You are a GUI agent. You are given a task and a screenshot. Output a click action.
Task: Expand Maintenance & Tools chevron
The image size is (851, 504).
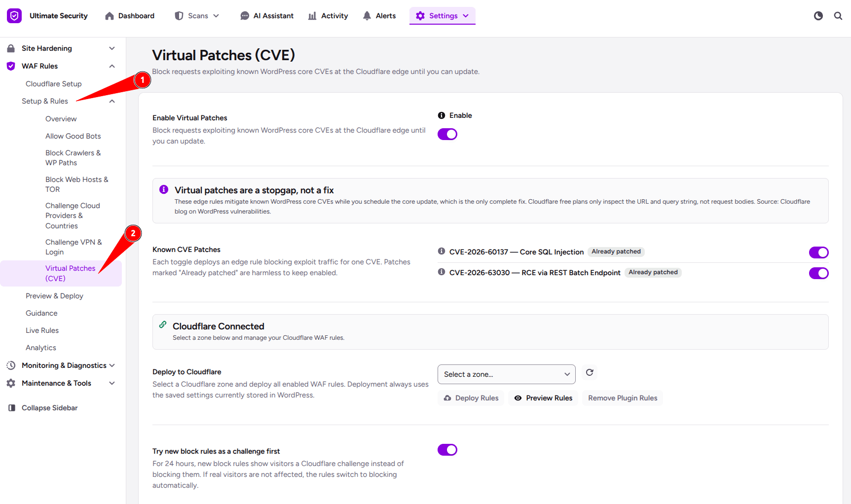click(x=112, y=383)
